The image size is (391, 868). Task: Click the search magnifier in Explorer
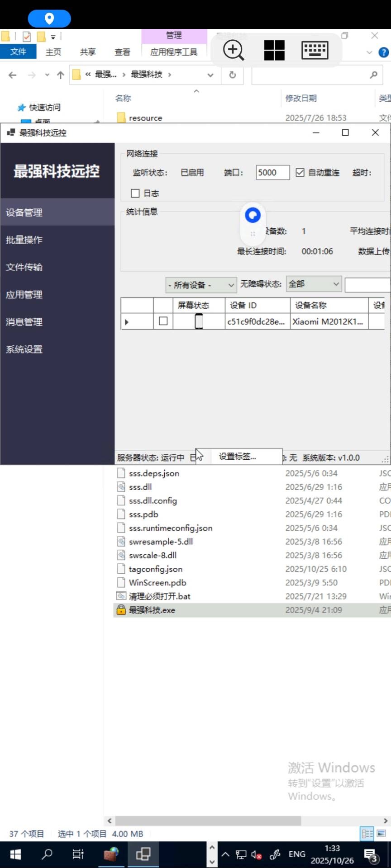click(x=373, y=75)
